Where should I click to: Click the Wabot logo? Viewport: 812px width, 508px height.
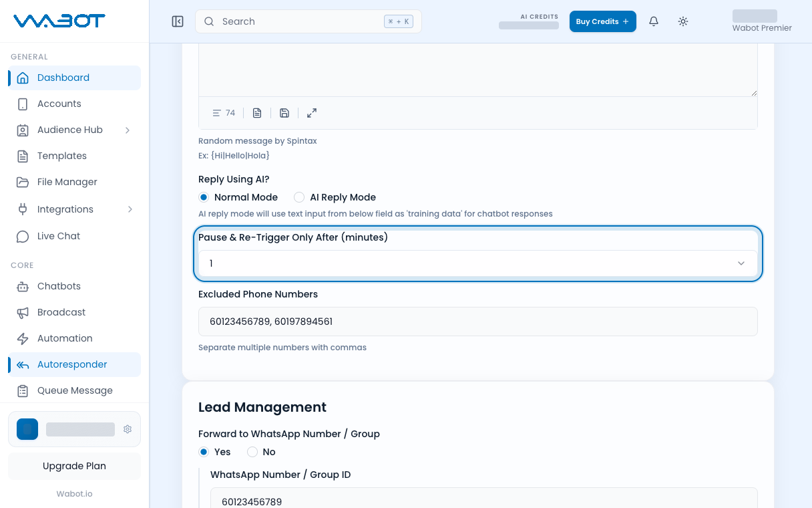59,21
